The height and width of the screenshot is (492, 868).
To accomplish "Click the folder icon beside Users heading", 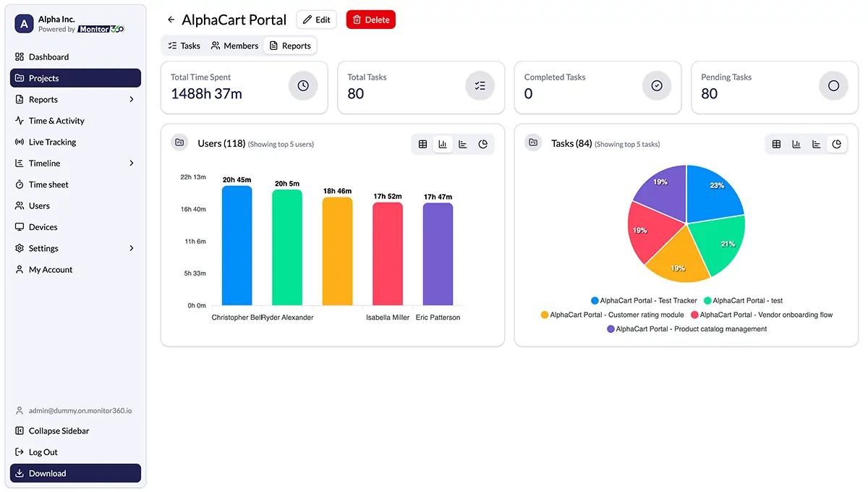I will tap(179, 143).
